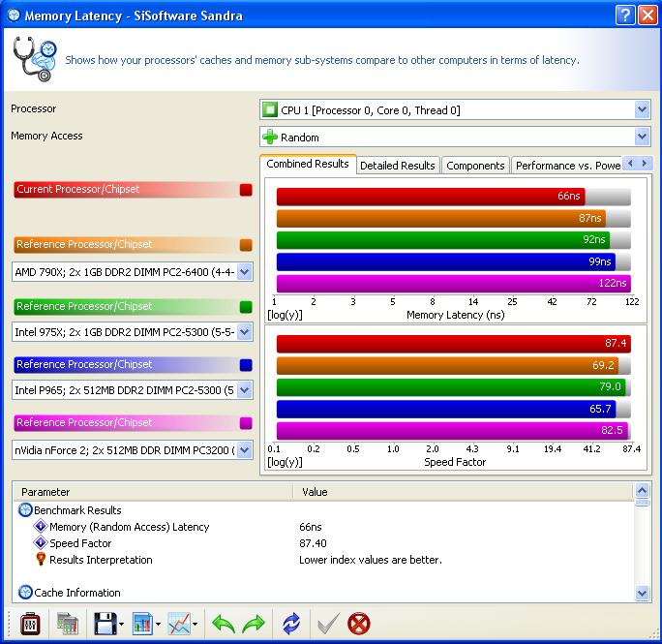Click results list scroll down arrow
The height and width of the screenshot is (644, 662).
642,593
